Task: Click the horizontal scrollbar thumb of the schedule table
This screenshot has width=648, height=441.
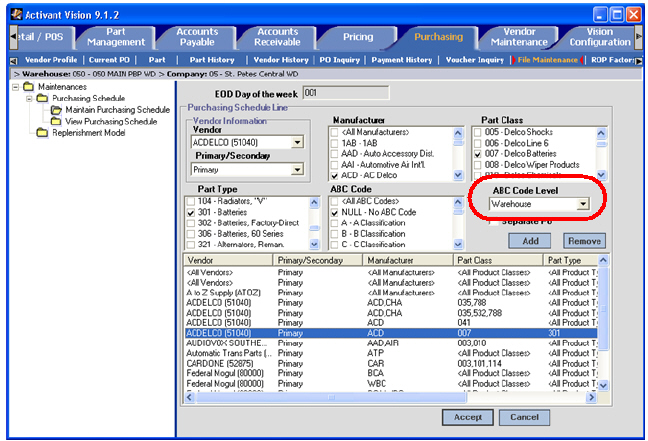Action: [331, 397]
